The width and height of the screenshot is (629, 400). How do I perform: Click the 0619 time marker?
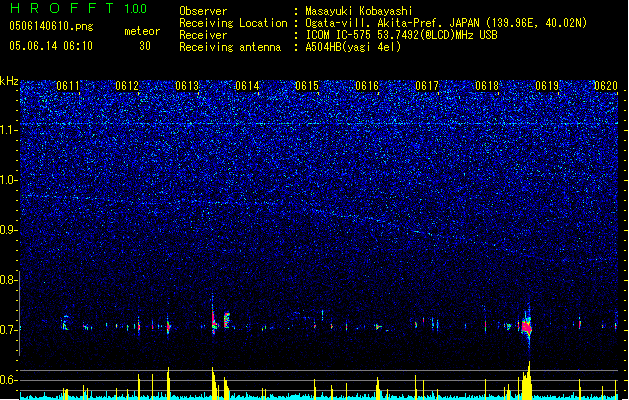click(547, 86)
